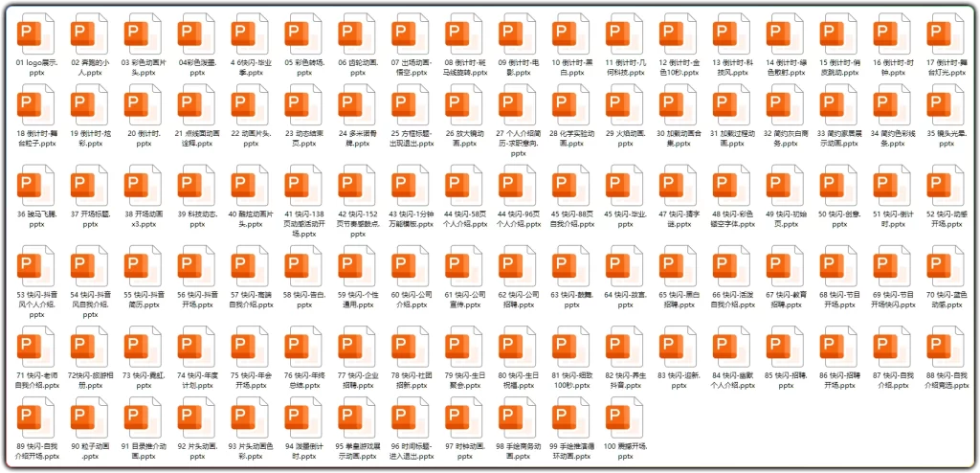Click the text "68 快闪-节目开场.pptx"
Viewport: 980px width, 473px height.
pos(839,299)
